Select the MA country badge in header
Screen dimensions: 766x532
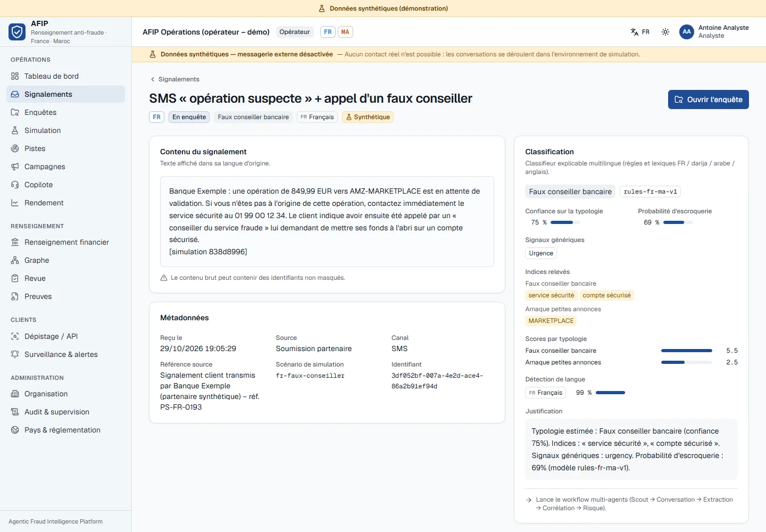point(345,32)
